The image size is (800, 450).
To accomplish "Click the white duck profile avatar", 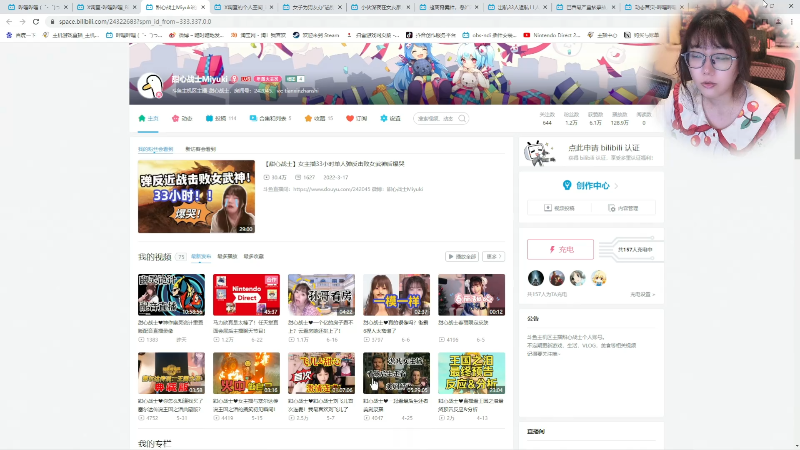I will coord(151,86).
